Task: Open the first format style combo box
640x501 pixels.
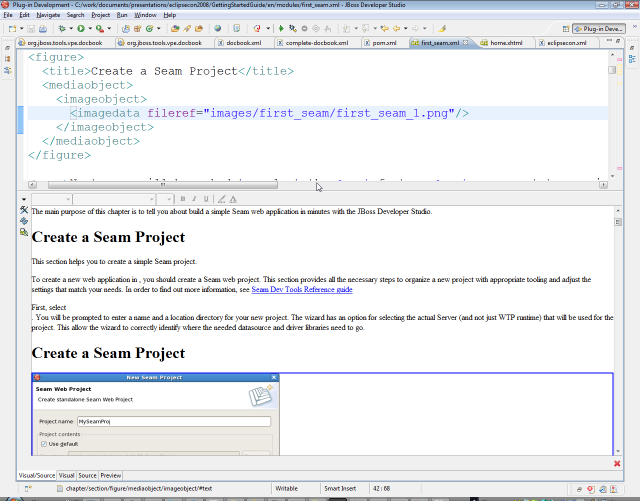Action: coord(51,199)
